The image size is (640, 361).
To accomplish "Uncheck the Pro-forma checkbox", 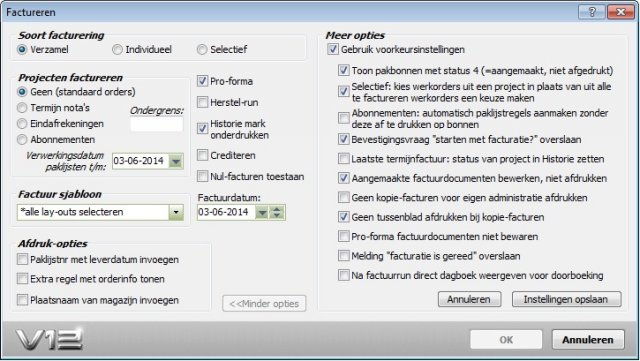I will click(x=202, y=81).
